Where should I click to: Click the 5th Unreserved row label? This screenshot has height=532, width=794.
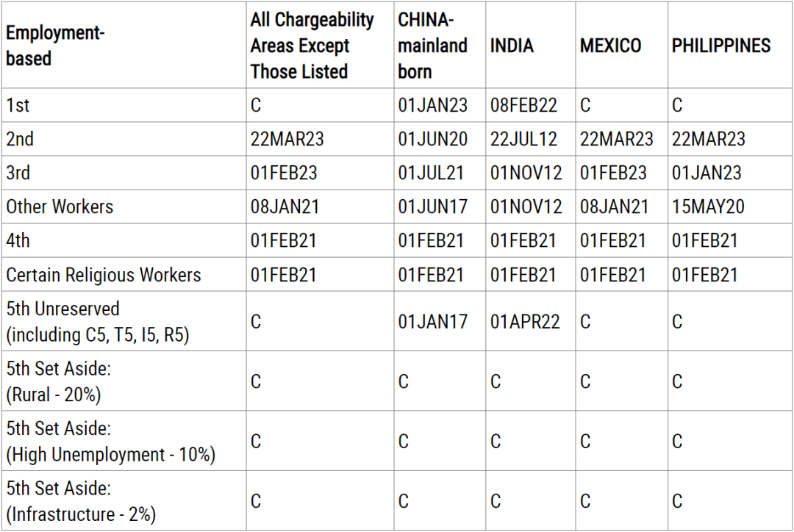point(98,321)
